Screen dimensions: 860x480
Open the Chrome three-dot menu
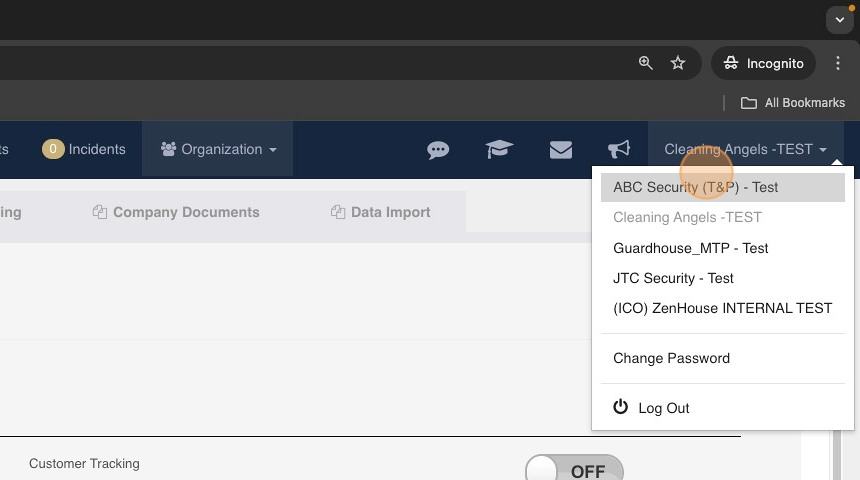tap(838, 63)
